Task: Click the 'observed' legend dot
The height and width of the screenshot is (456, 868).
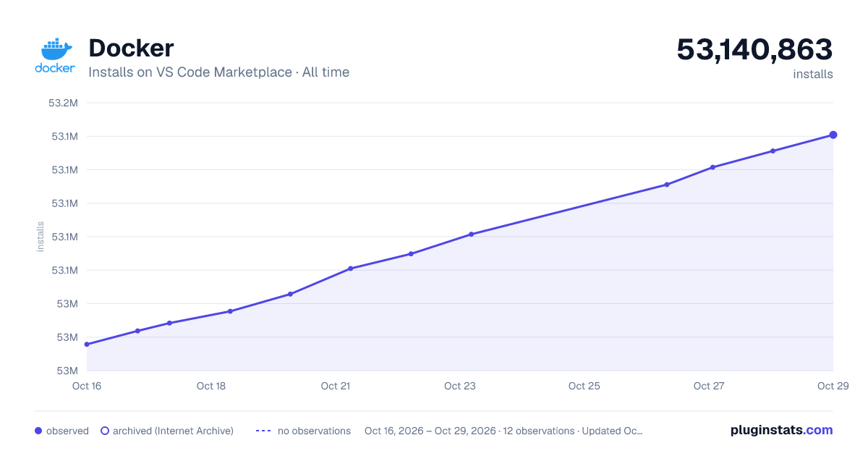Action: 38,431
